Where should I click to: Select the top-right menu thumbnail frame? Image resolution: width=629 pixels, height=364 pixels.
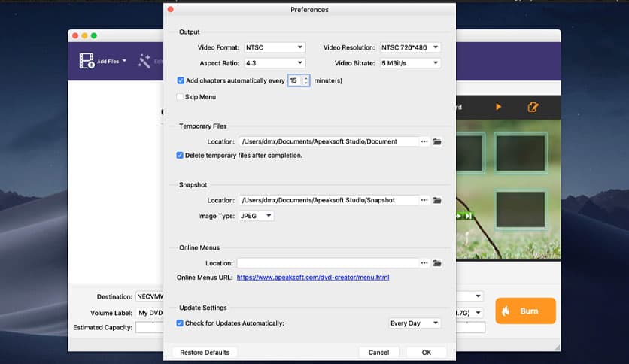click(x=521, y=153)
